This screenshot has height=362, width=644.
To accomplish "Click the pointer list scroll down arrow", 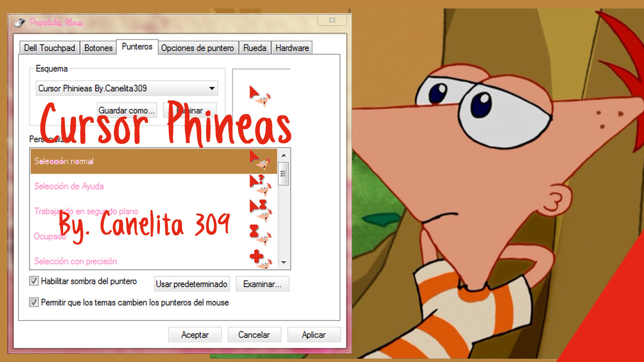I will [284, 262].
